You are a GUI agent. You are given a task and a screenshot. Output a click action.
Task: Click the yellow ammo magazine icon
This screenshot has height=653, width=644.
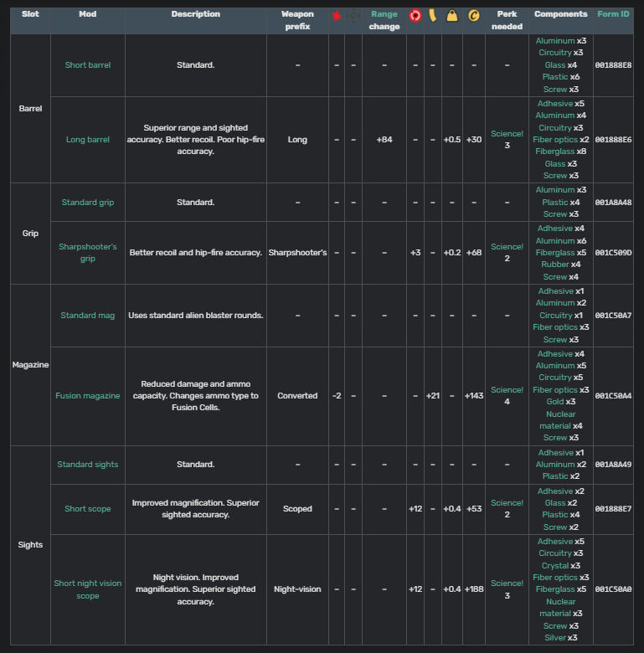coord(432,16)
